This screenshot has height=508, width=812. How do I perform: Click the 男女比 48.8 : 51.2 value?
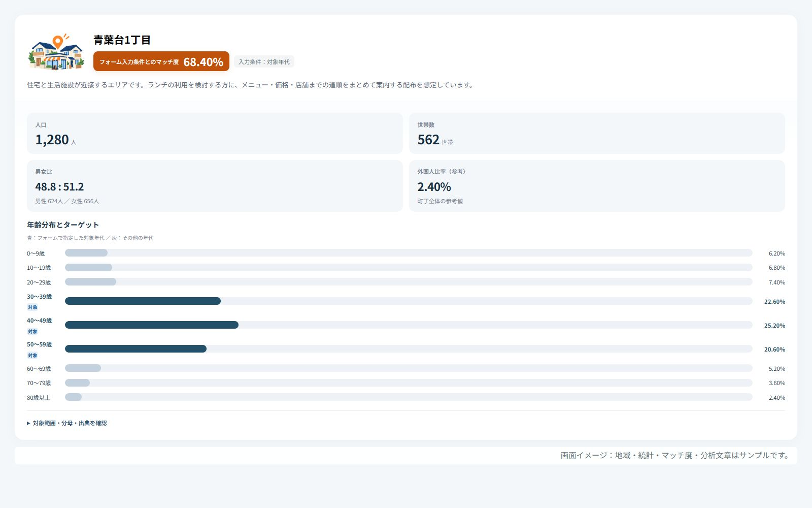coord(59,187)
